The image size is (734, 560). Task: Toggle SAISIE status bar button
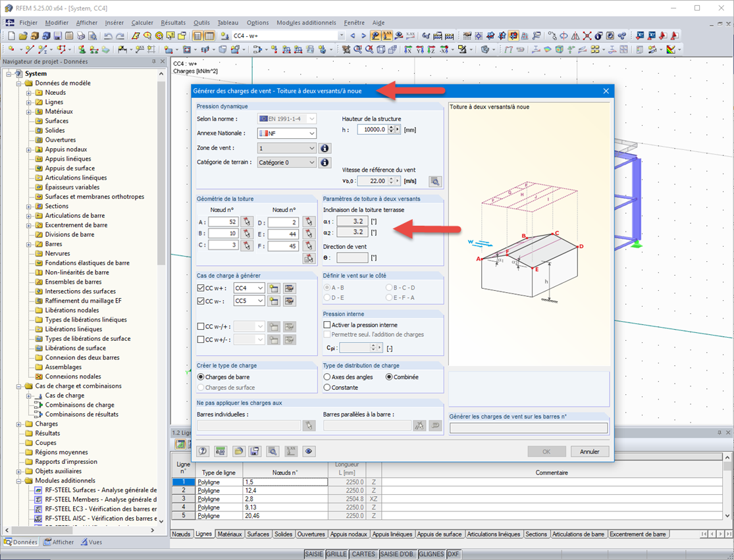314,554
